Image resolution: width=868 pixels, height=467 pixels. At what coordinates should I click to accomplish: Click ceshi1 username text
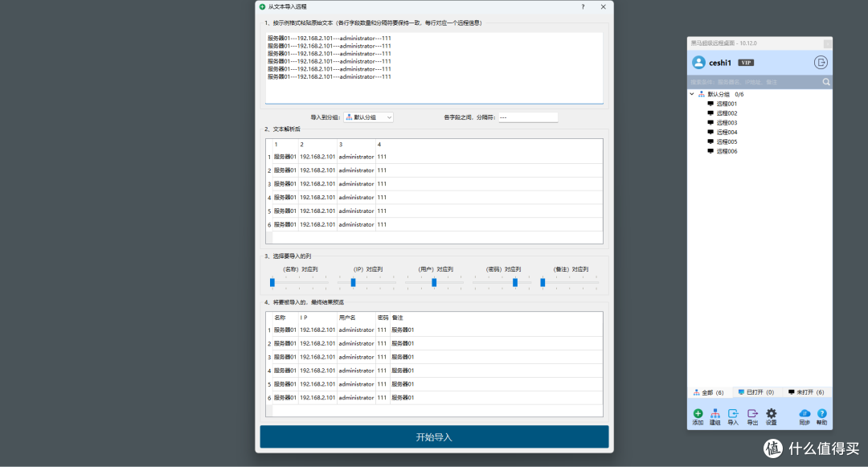click(719, 63)
